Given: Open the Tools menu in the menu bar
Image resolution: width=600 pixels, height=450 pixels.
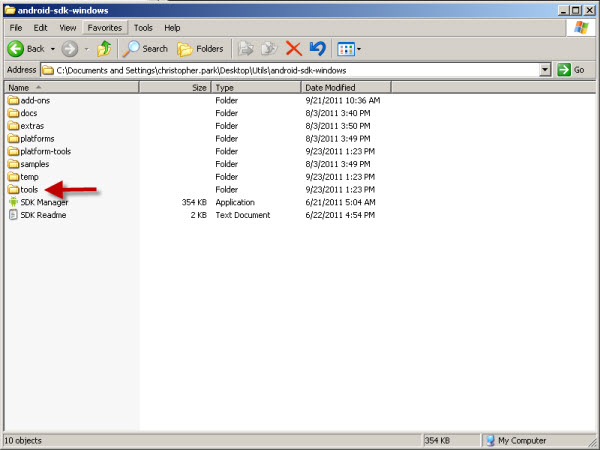Looking at the screenshot, I should tap(143, 28).
